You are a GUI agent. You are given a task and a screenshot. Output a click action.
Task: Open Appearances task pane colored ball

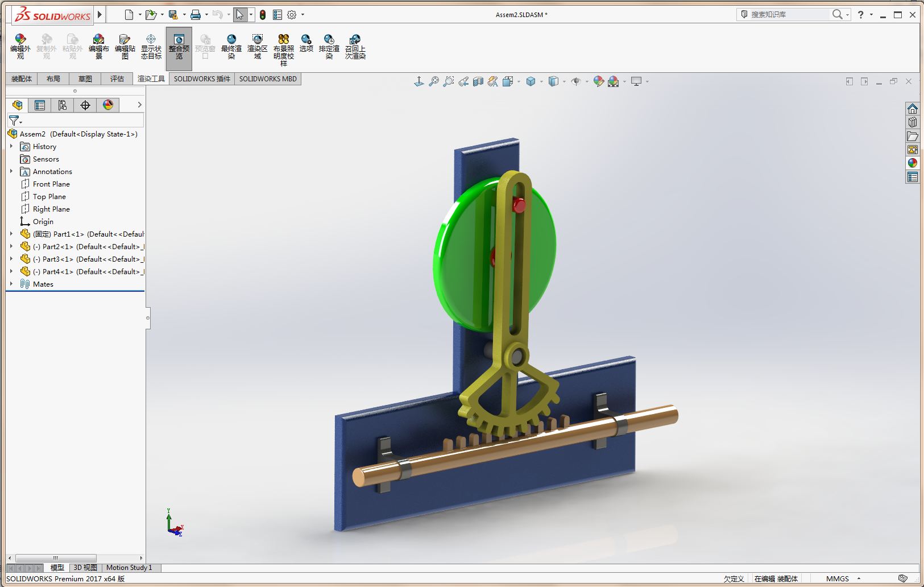913,163
